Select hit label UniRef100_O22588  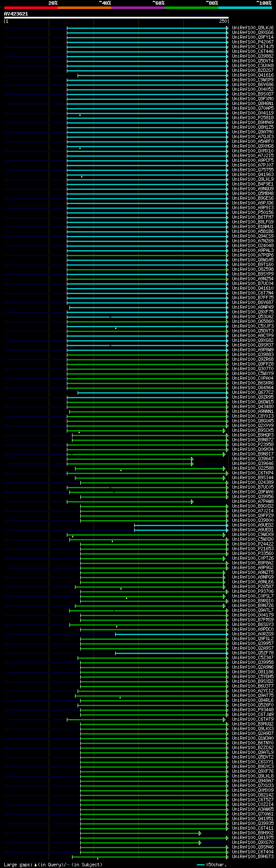click(253, 468)
